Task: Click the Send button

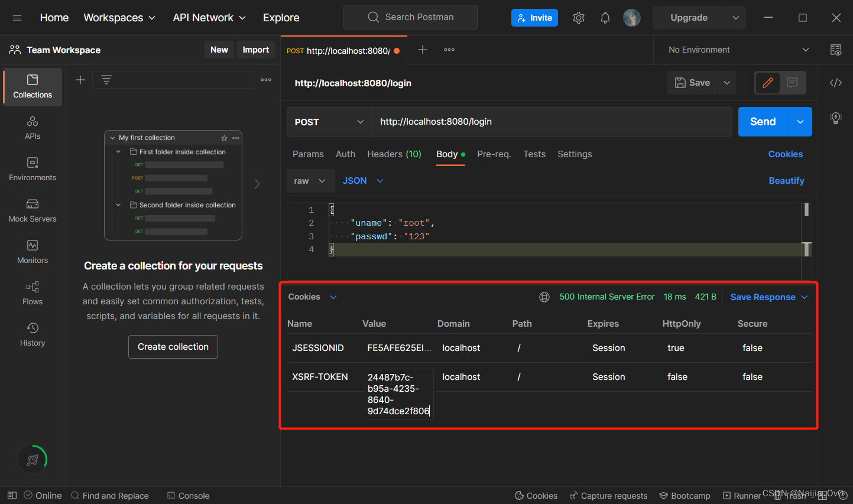Action: click(763, 122)
